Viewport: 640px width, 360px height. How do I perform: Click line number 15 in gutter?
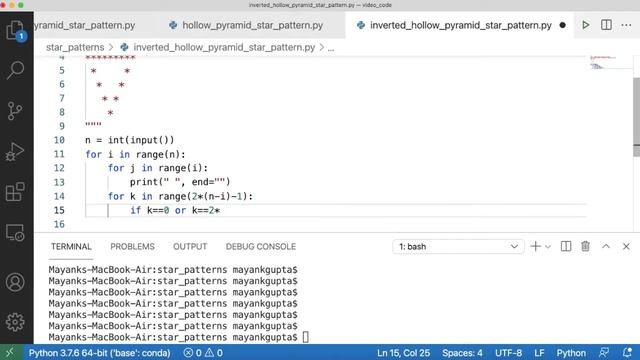[59, 210]
